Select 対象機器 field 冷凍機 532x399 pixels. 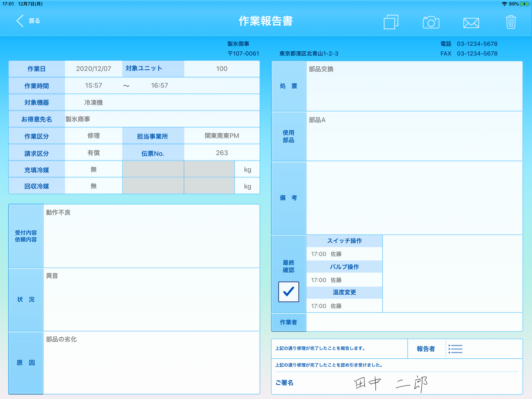[162, 102]
